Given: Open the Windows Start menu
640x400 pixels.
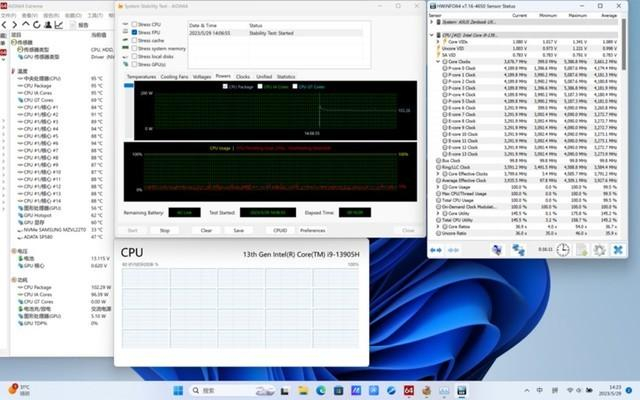Looking at the screenshot, I should coord(178,391).
